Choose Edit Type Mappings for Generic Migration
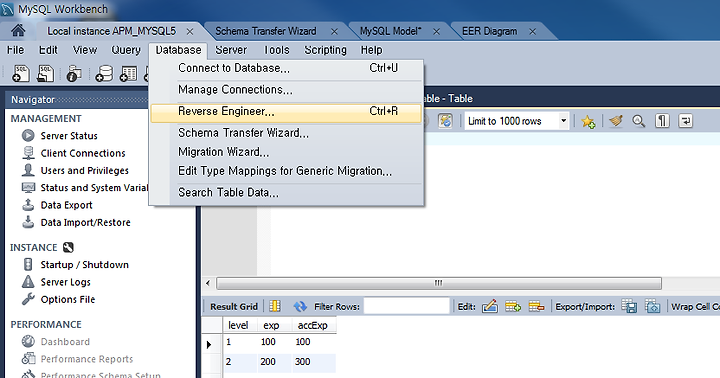Viewport: 720px width, 378px height. pyautogui.click(x=286, y=171)
